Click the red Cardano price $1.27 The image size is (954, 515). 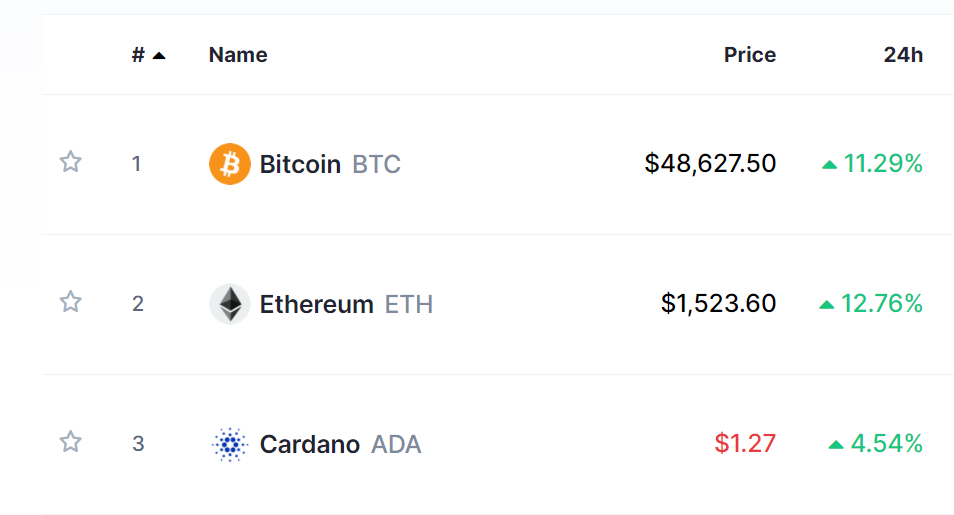745,443
